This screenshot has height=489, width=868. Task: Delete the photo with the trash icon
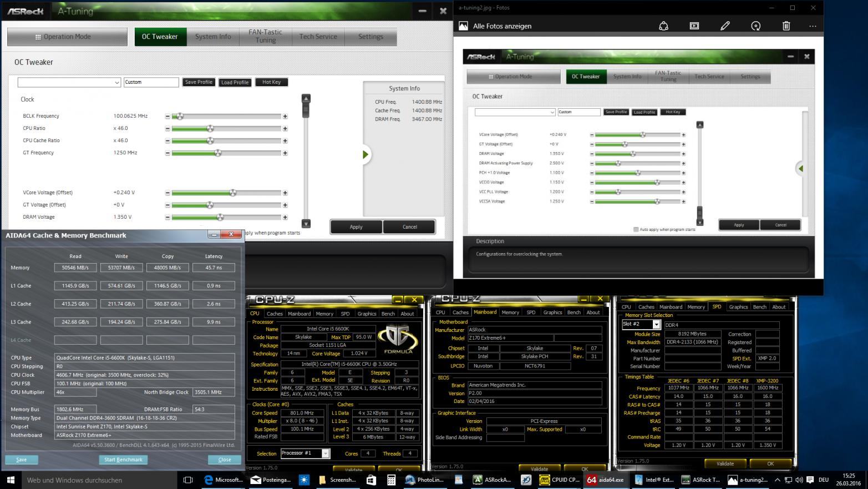(x=786, y=26)
